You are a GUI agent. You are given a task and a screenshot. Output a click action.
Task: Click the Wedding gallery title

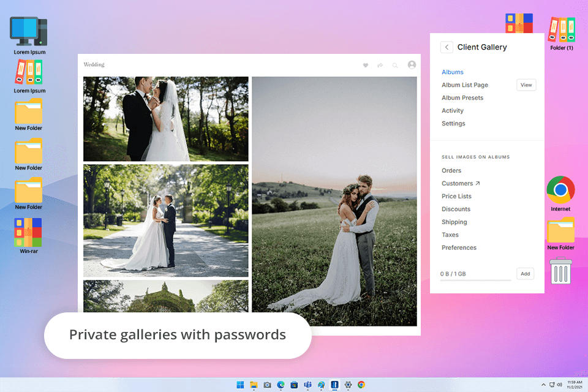pos(94,64)
